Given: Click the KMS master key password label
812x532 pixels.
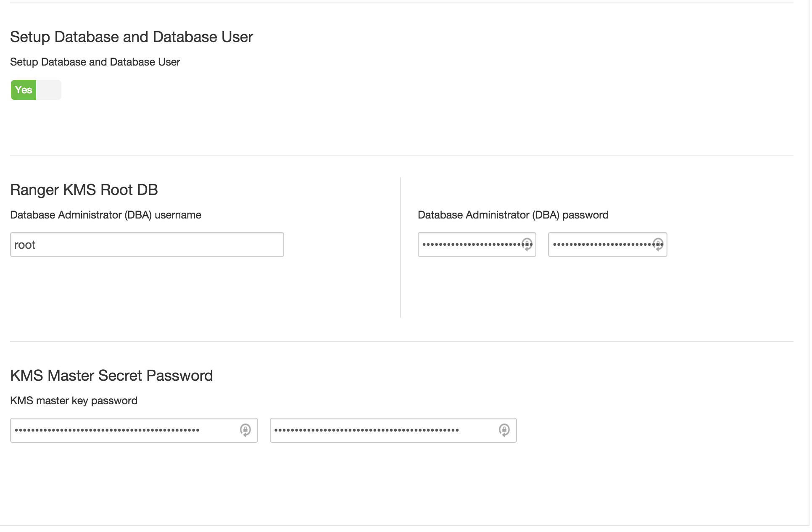Looking at the screenshot, I should [x=74, y=400].
